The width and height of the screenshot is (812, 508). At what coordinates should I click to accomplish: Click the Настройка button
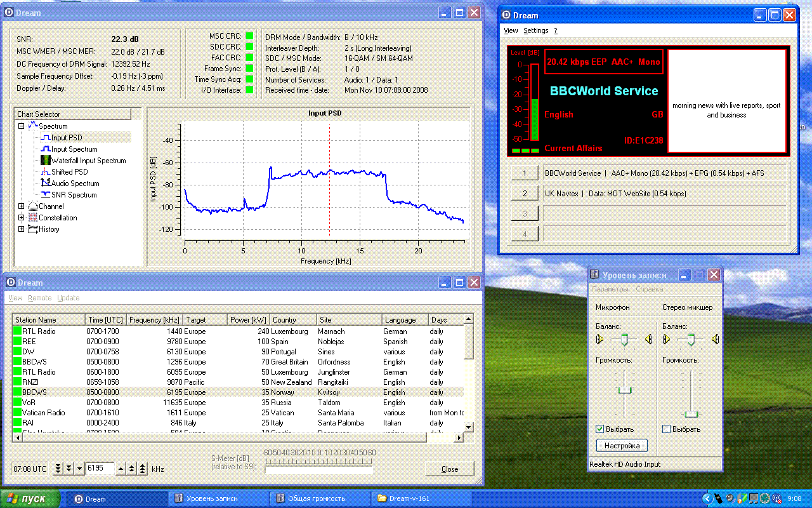coord(622,446)
